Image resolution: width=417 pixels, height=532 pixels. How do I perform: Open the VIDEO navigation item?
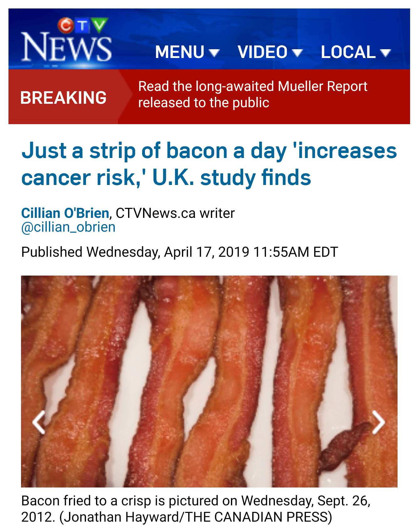coord(270,52)
